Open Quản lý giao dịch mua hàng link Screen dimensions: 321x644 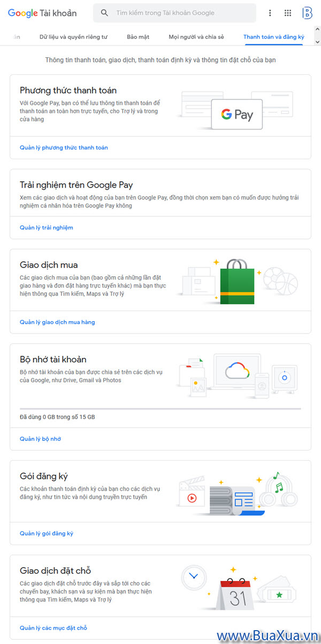(x=57, y=322)
